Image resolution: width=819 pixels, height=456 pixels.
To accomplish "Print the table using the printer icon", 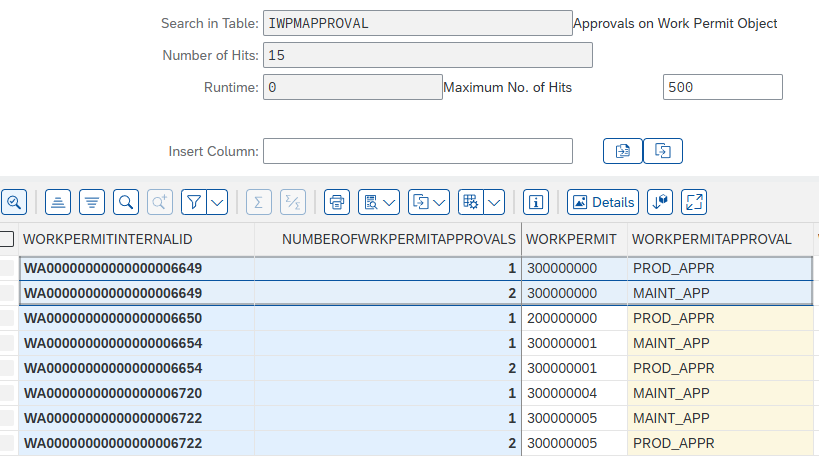I will [x=338, y=202].
